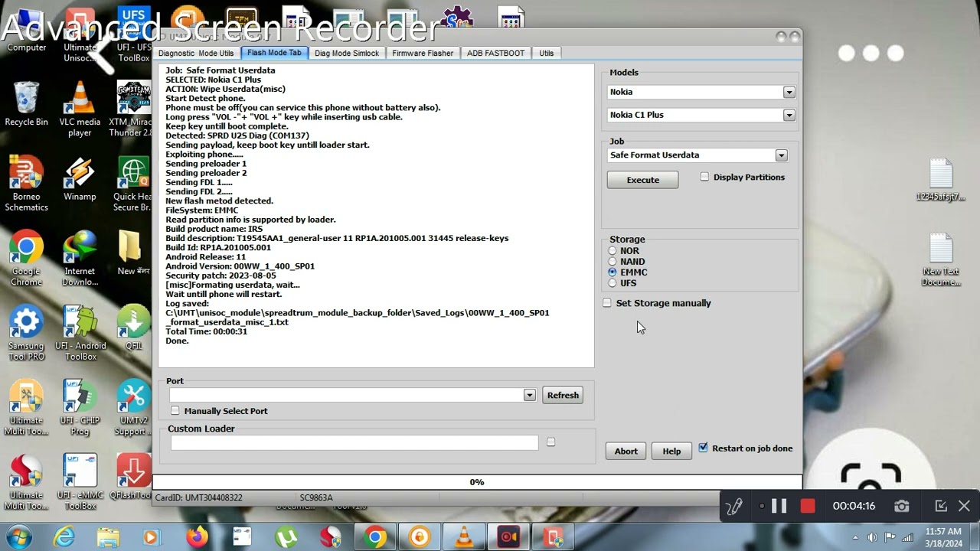This screenshot has width=980, height=551.
Task: Select the UFI - Android ToolBox shortcut
Action: click(80, 333)
